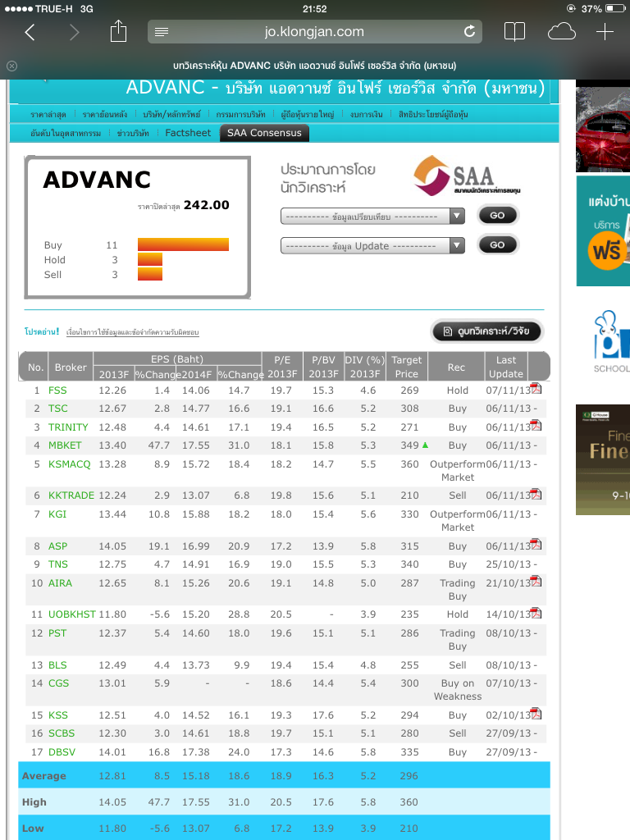
Task: Expand the ข้อมูล Update dropdown
Action: coord(372,246)
